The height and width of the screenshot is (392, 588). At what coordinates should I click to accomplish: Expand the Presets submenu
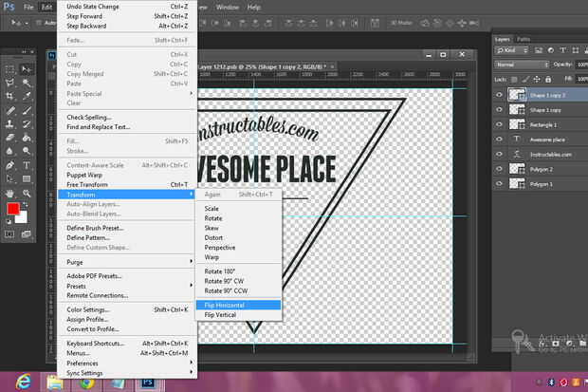(x=127, y=286)
